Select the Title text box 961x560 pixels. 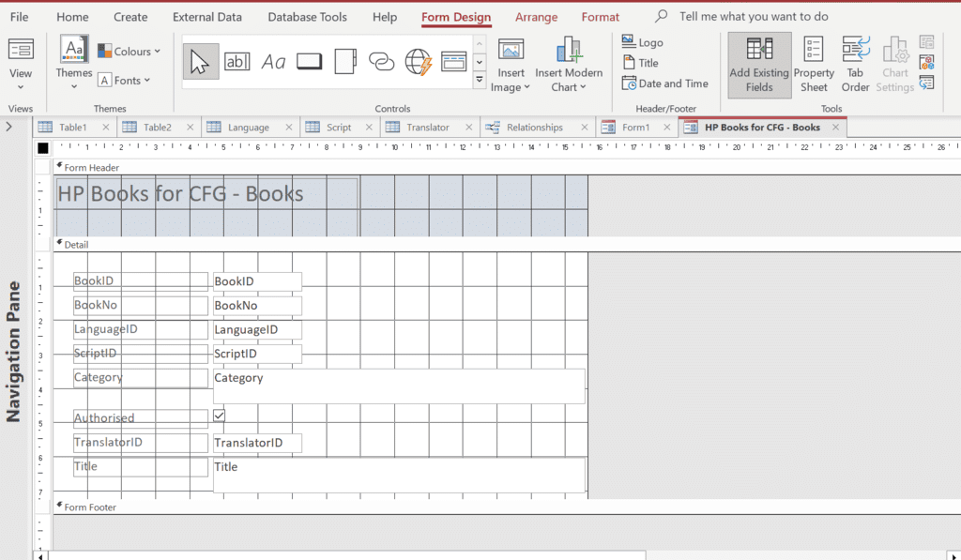(x=398, y=475)
